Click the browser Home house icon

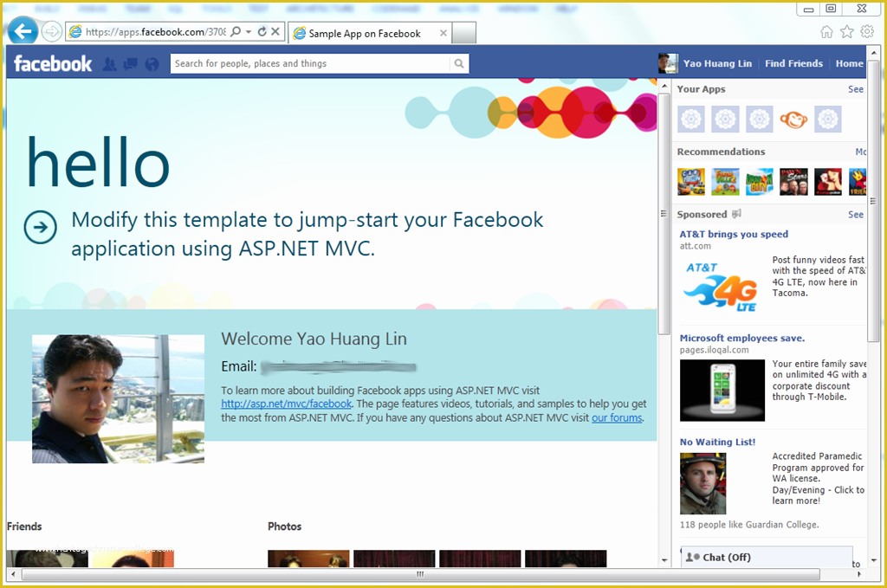coord(827,32)
